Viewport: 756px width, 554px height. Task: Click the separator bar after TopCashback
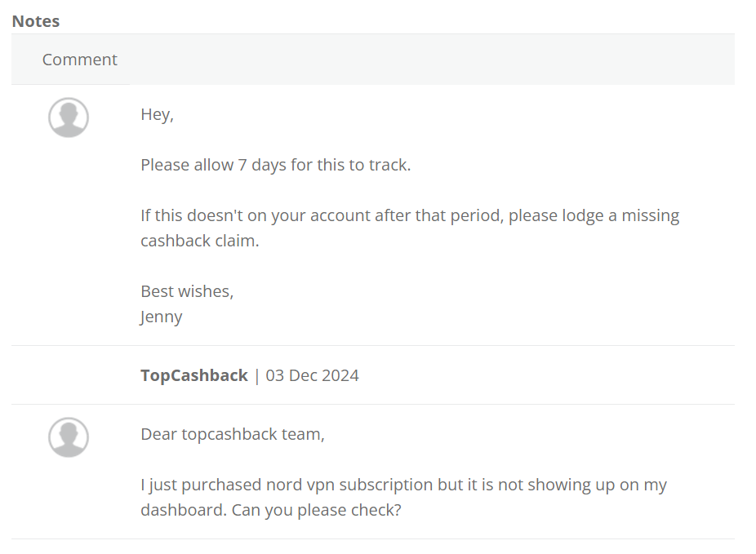point(256,376)
